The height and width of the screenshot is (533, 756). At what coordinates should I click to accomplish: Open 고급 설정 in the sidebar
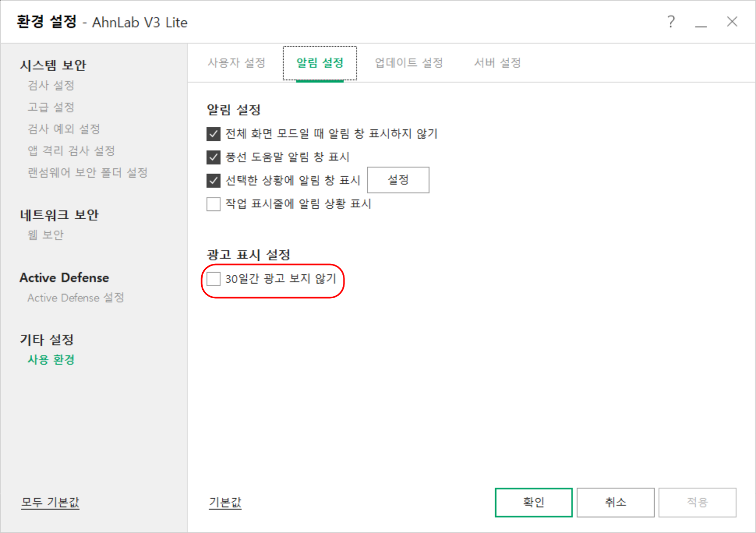click(51, 107)
